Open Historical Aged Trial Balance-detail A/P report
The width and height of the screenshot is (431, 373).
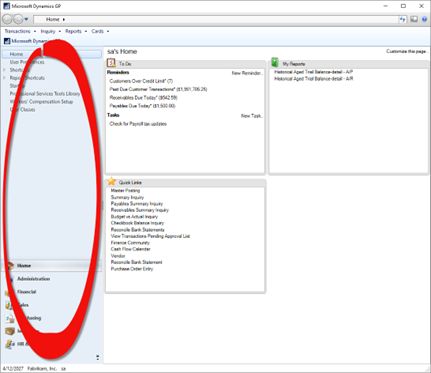coord(313,72)
